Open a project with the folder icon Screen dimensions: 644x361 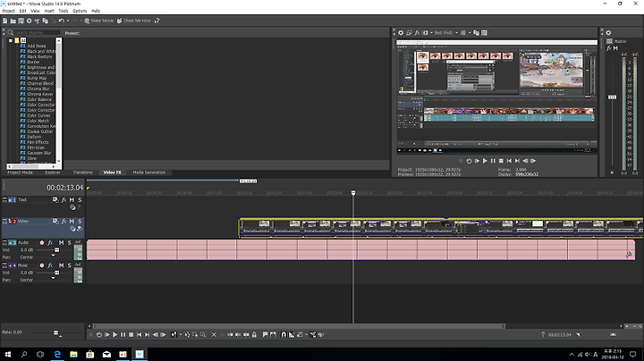[x=13, y=21]
